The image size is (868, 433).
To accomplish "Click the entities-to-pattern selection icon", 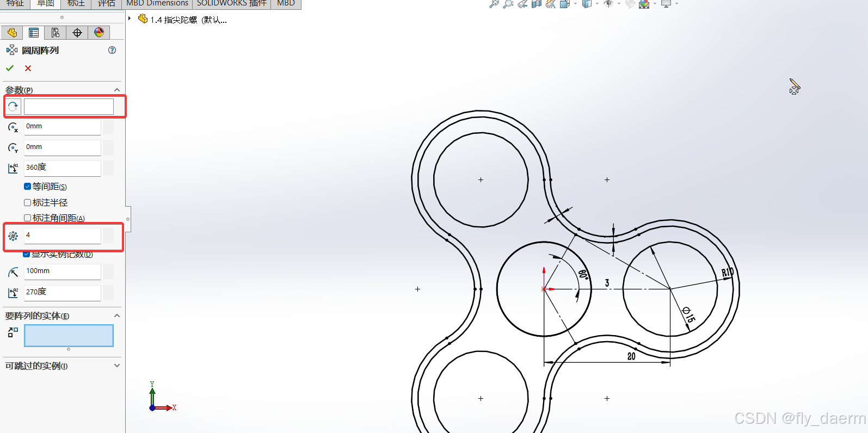I will [x=13, y=332].
